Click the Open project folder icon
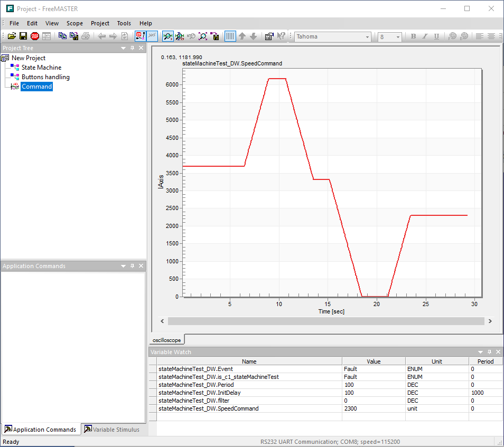Image resolution: width=504 pixels, height=447 pixels. [12, 36]
